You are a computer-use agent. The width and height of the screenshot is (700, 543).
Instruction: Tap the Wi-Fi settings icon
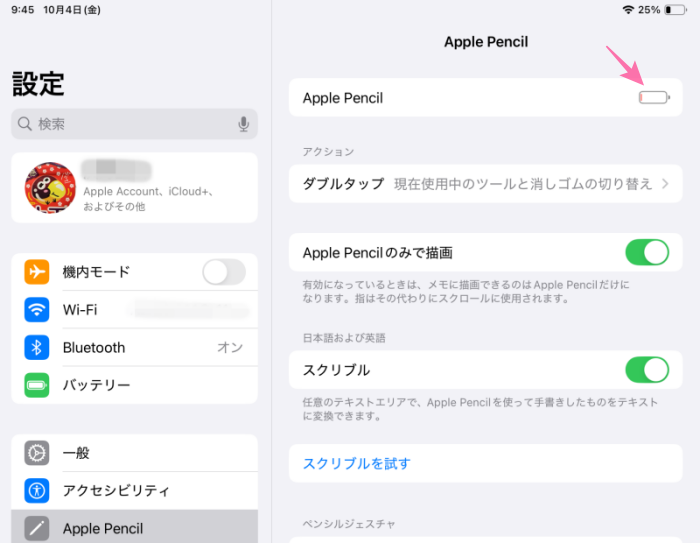coord(37,310)
